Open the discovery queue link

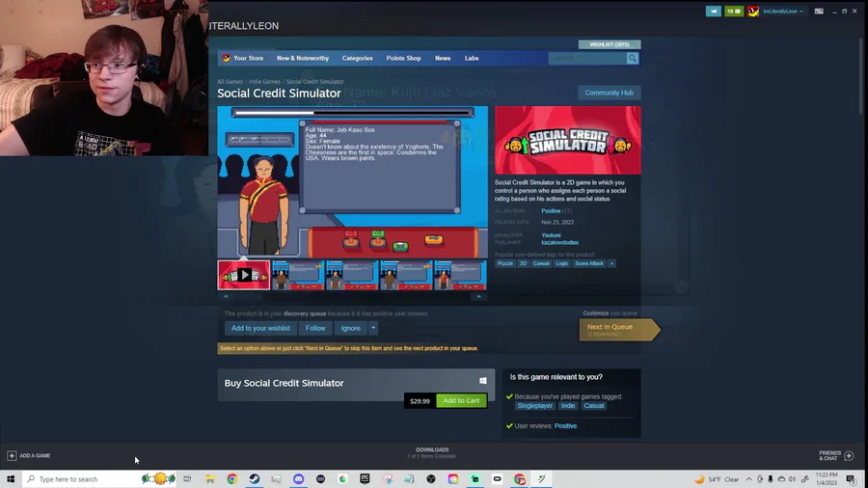(x=305, y=313)
